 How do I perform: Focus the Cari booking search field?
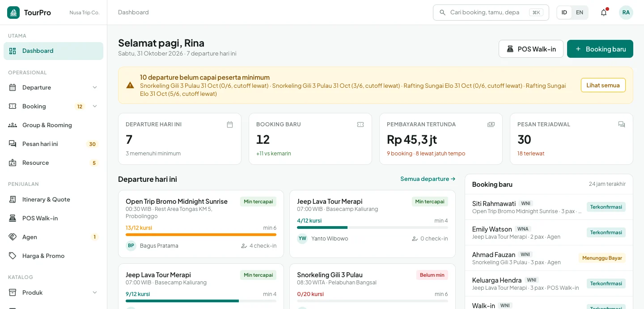491,13
